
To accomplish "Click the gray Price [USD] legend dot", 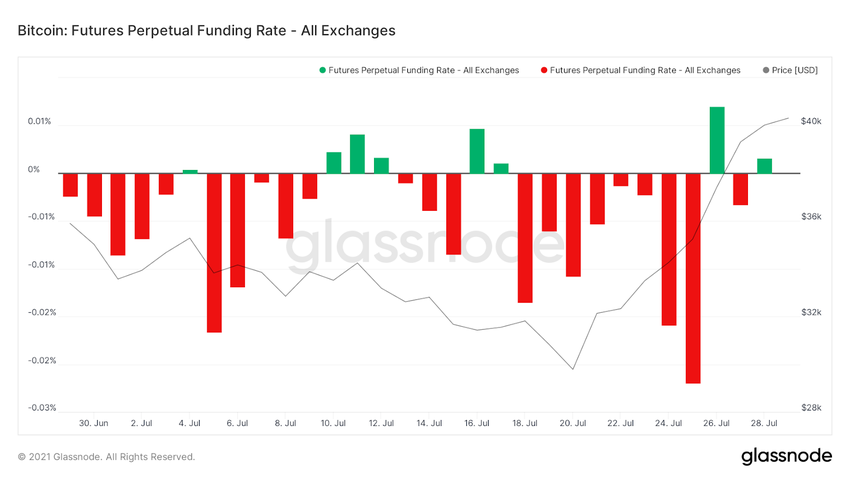I will pyautogui.click(x=766, y=70).
